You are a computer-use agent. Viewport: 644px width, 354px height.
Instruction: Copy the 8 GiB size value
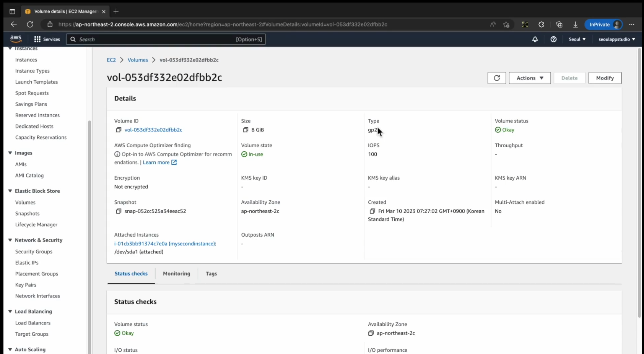tap(246, 130)
